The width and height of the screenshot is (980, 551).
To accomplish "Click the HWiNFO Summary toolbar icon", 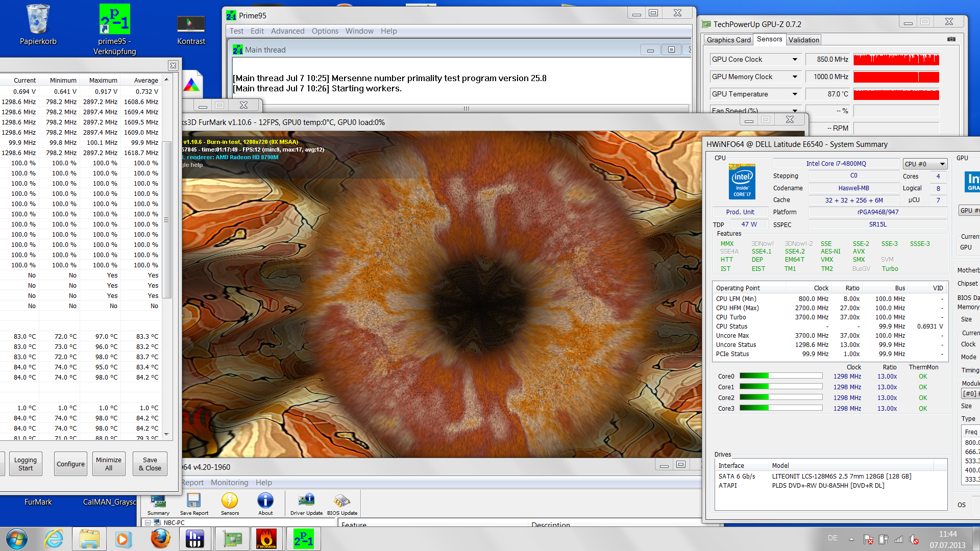I will pyautogui.click(x=158, y=501).
